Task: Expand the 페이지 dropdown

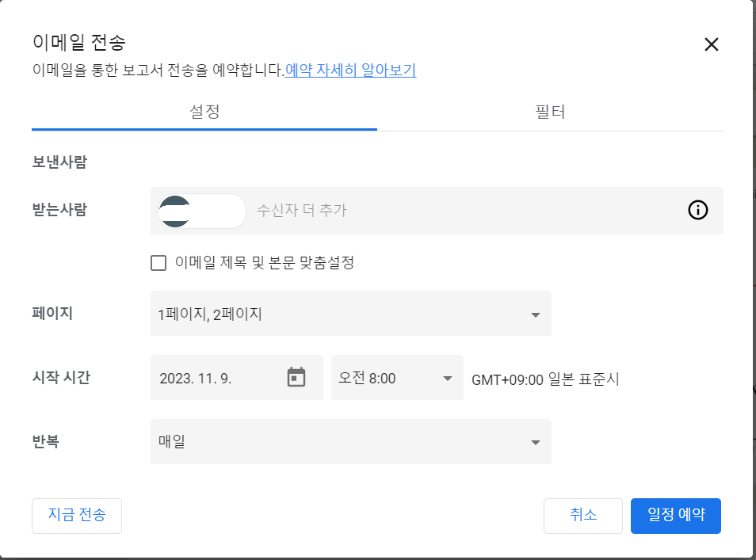Action: [x=350, y=313]
